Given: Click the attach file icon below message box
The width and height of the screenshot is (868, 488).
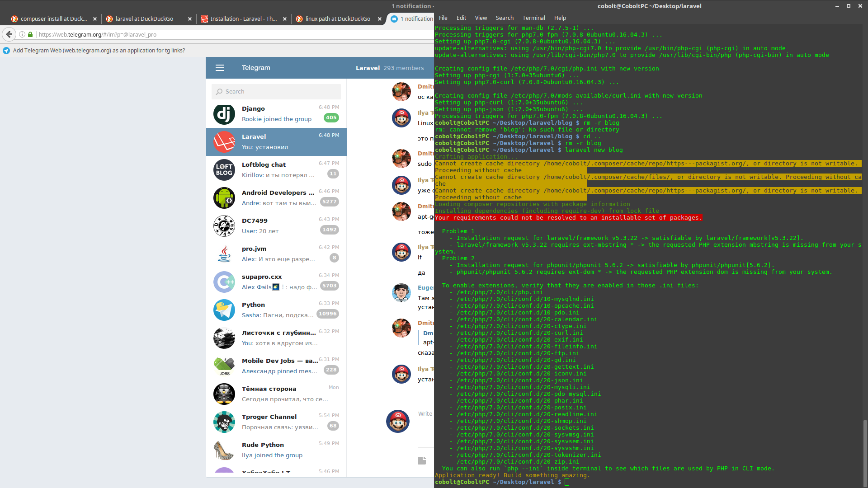Looking at the screenshot, I should tap(422, 460).
